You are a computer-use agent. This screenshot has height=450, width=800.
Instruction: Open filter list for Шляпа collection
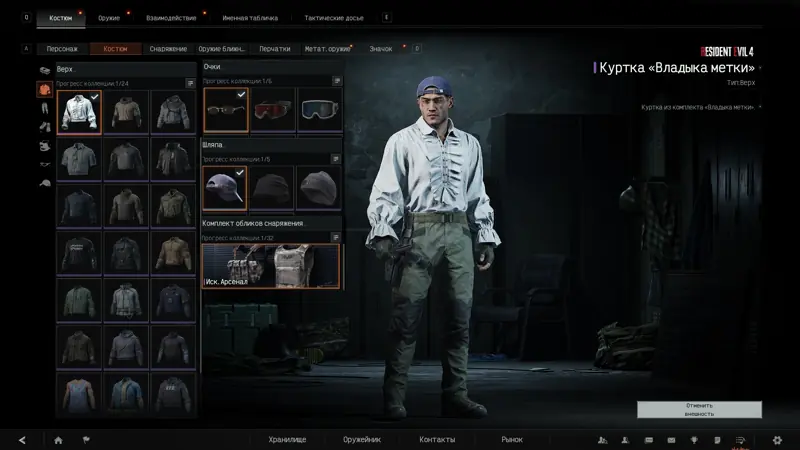[336, 159]
